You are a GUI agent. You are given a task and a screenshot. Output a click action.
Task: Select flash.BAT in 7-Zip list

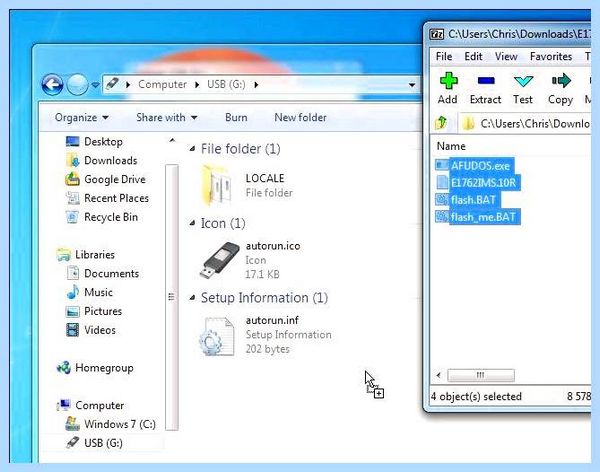pyautogui.click(x=468, y=200)
